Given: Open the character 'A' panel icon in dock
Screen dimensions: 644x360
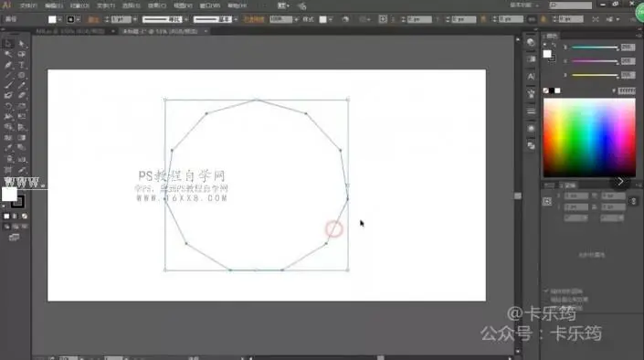Looking at the screenshot, I should click(x=531, y=77).
